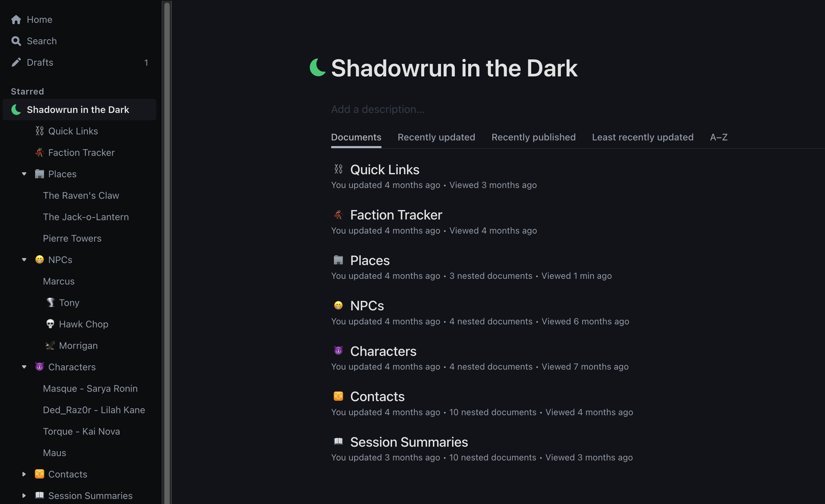Expand Session Summaries in the sidebar

24,496
